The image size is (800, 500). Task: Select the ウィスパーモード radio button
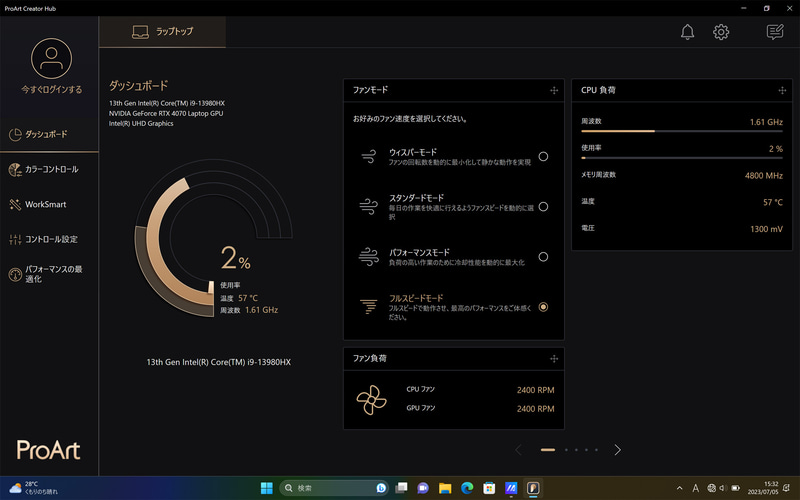coord(543,157)
